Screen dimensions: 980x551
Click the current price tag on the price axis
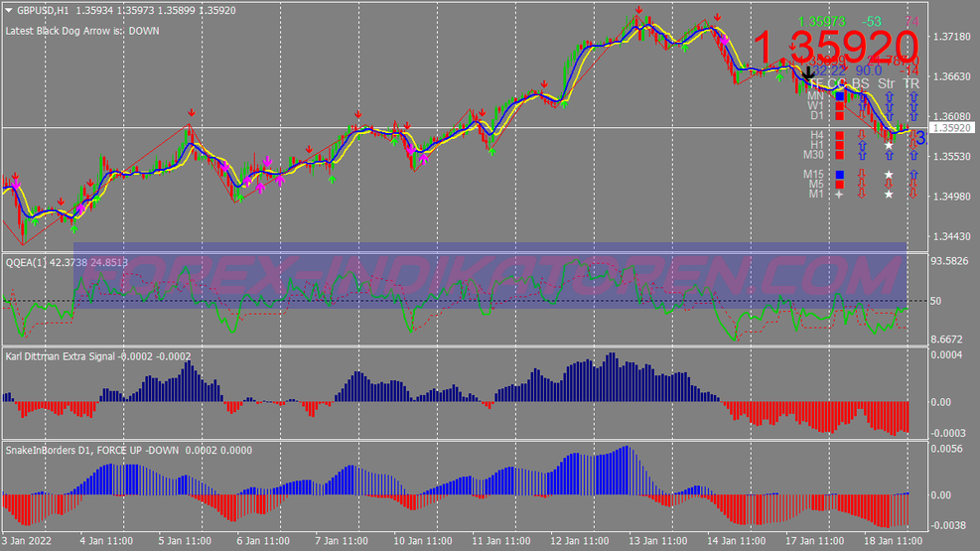952,128
